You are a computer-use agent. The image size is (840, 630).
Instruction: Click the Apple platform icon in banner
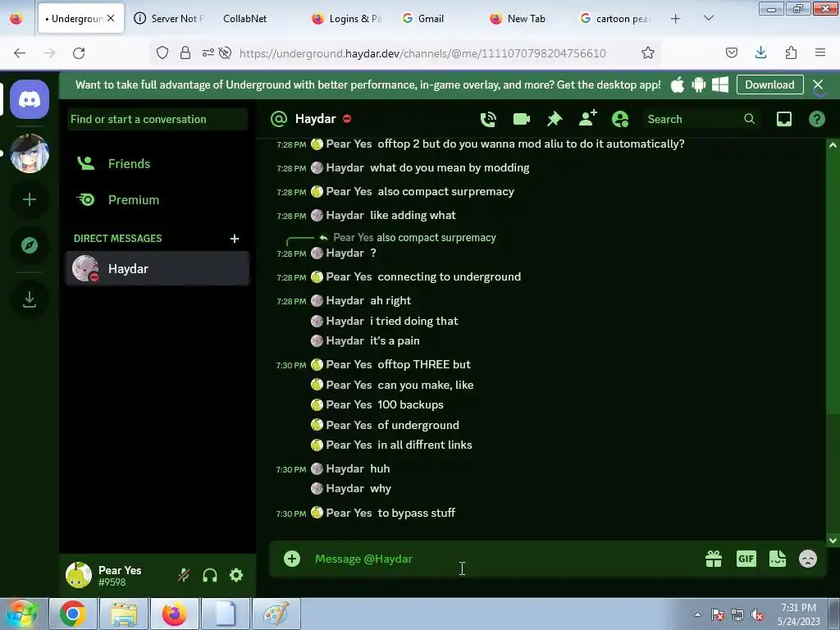click(x=677, y=84)
